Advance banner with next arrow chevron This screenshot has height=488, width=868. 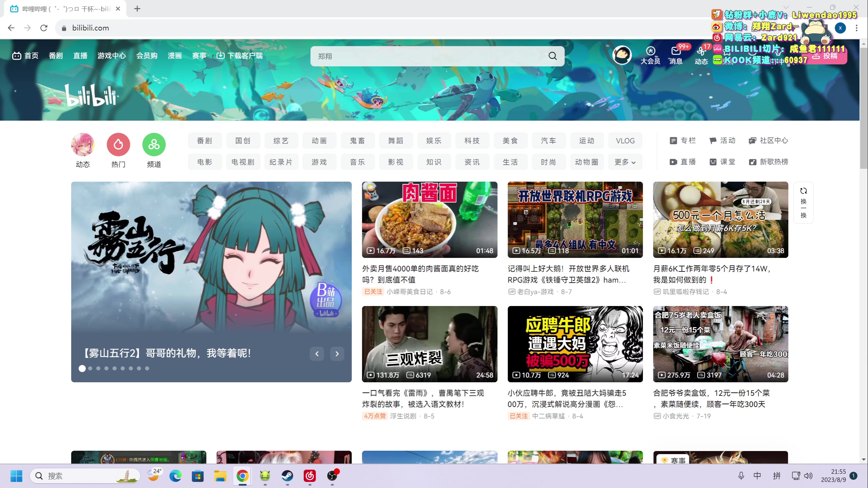(337, 354)
